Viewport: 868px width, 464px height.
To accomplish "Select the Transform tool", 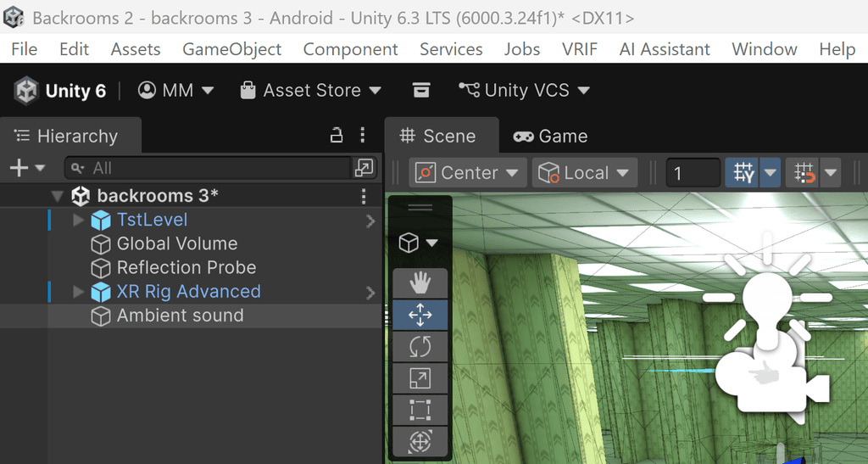I will tap(420, 442).
